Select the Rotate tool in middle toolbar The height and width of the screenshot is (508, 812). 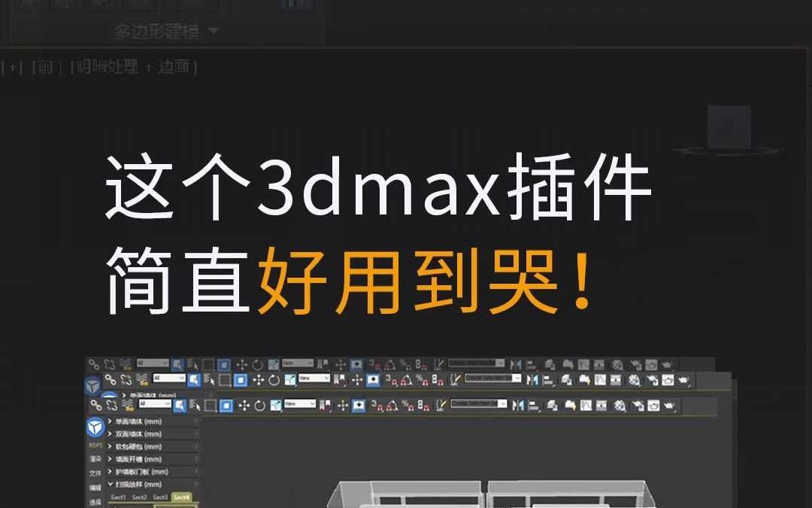point(274,380)
